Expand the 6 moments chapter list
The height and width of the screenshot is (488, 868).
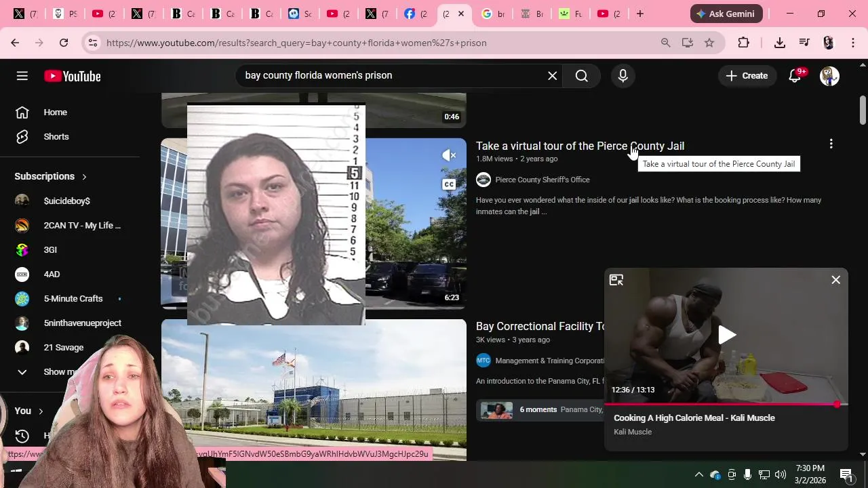point(540,409)
